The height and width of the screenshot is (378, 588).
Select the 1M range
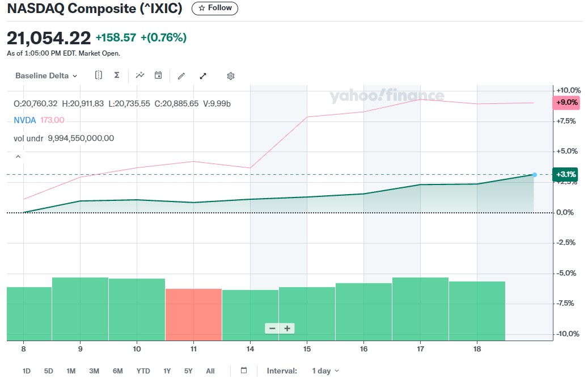click(x=71, y=371)
